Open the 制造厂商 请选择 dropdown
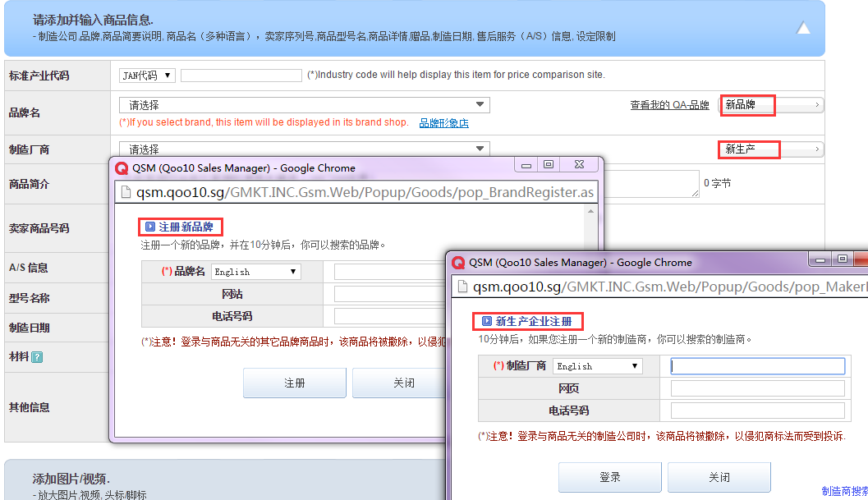 click(x=305, y=149)
